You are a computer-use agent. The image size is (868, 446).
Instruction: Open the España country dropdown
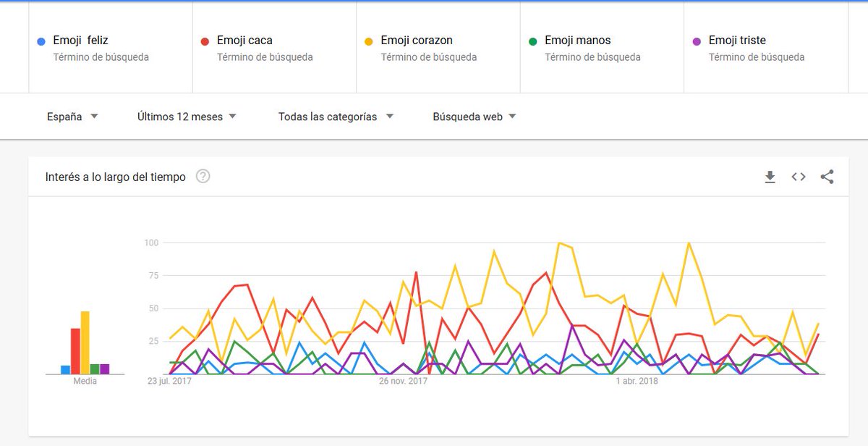pos(72,117)
